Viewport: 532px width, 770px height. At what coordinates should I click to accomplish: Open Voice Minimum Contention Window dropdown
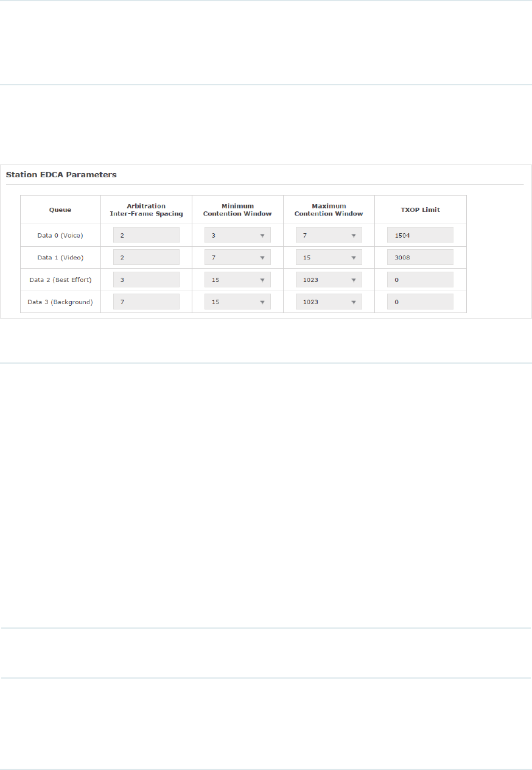[x=237, y=235]
